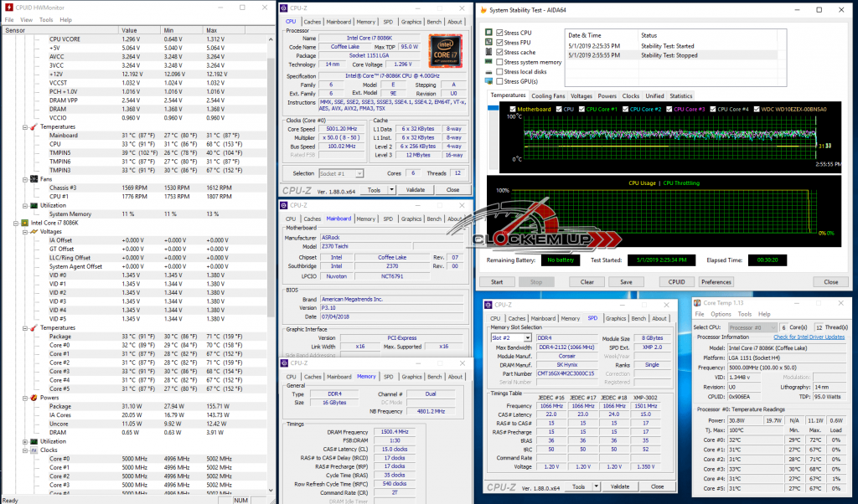Screen dimensions: 858x504
Task: Enable Stress system memory checkbox
Action: 499,62
